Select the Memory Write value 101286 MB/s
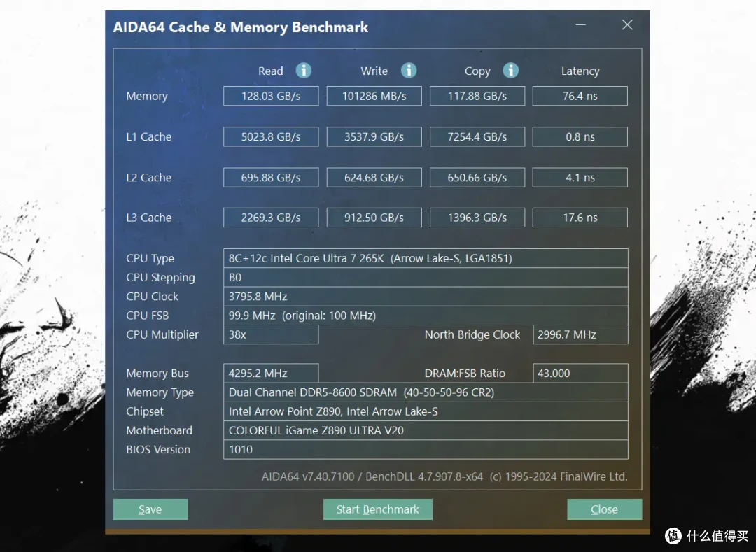This screenshot has height=552, width=756. coord(374,96)
